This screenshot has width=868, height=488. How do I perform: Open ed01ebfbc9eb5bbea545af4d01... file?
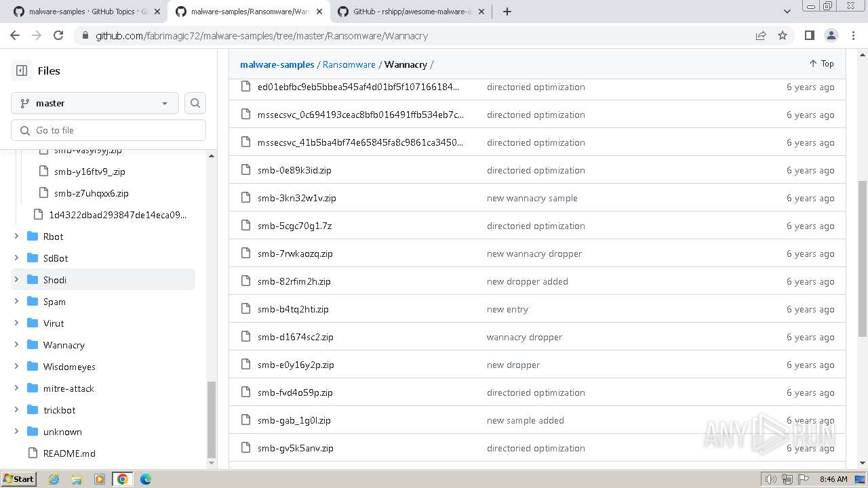click(359, 87)
